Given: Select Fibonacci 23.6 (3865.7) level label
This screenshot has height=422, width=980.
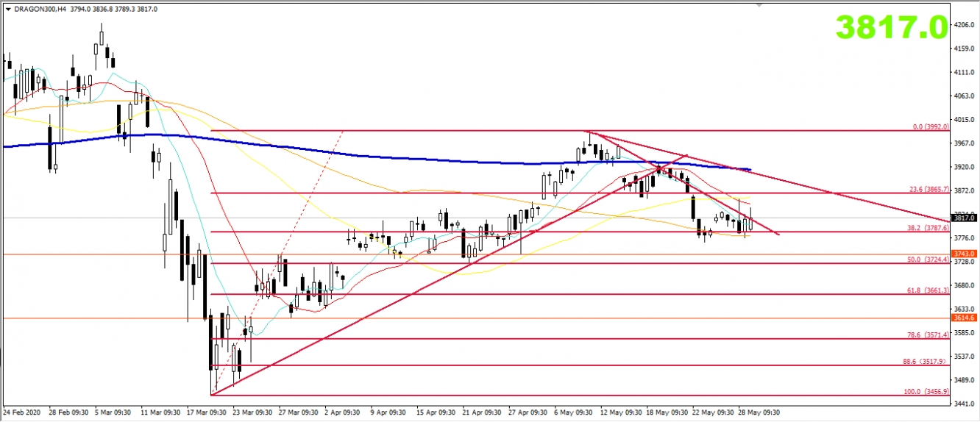Looking at the screenshot, I should 930,189.
